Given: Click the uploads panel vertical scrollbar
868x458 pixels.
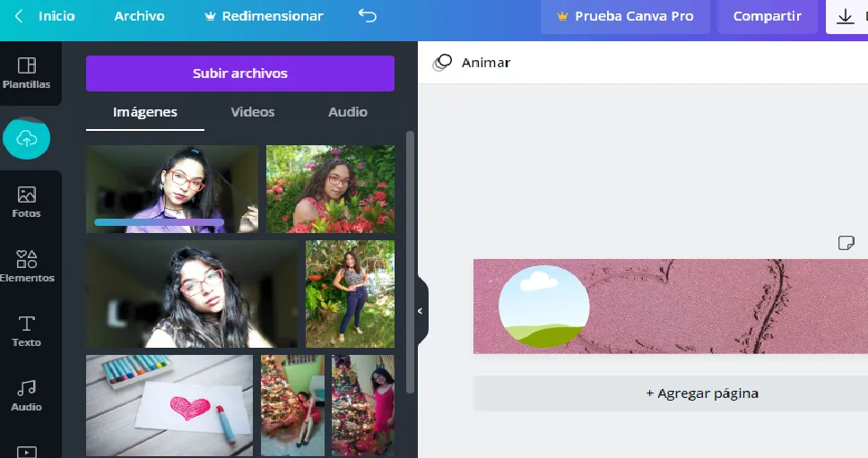Looking at the screenshot, I should 410,262.
